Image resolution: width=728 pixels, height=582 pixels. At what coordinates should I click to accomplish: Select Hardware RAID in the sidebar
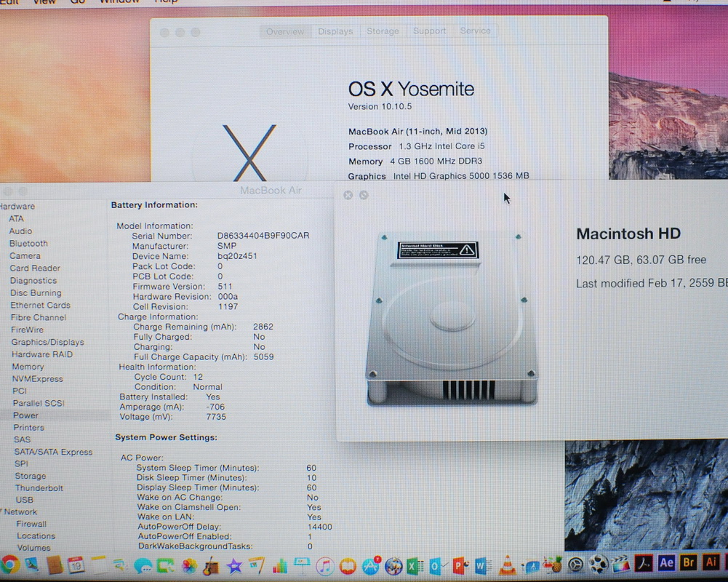pyautogui.click(x=41, y=354)
